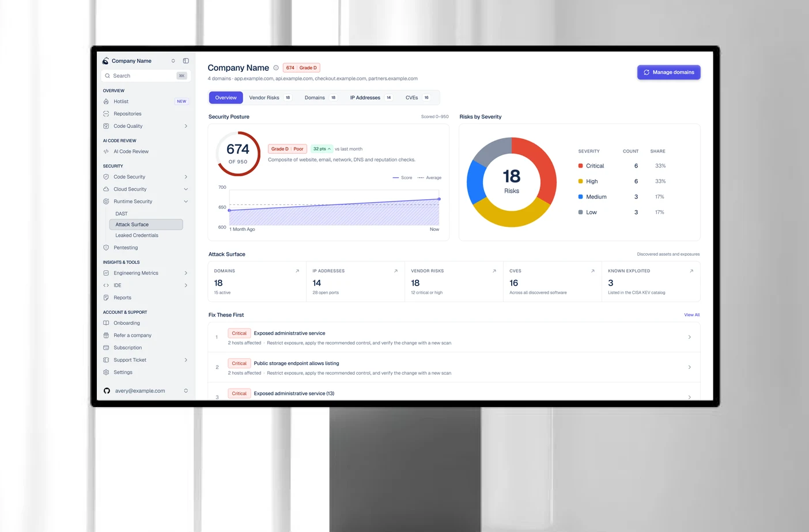Expand Engineering Metrics submenu
Image resolution: width=809 pixels, height=532 pixels.
pos(186,273)
